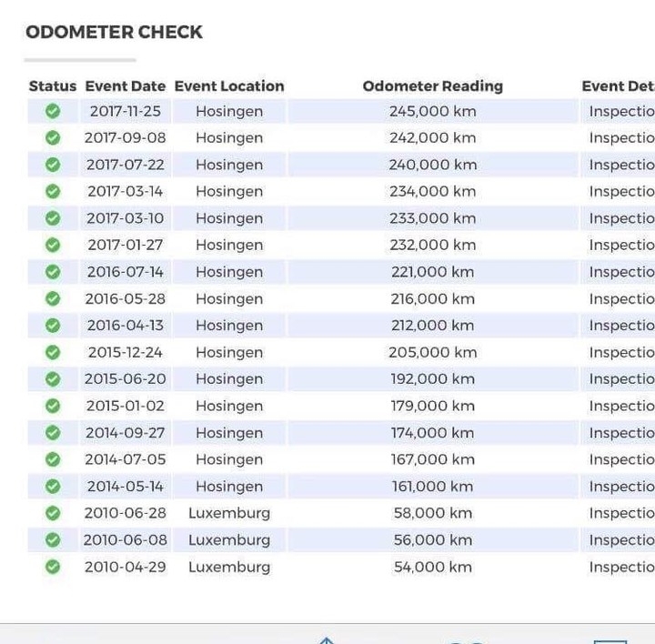655x644 pixels.
Task: Click the 242,000 km odometer reading
Action: tap(433, 138)
